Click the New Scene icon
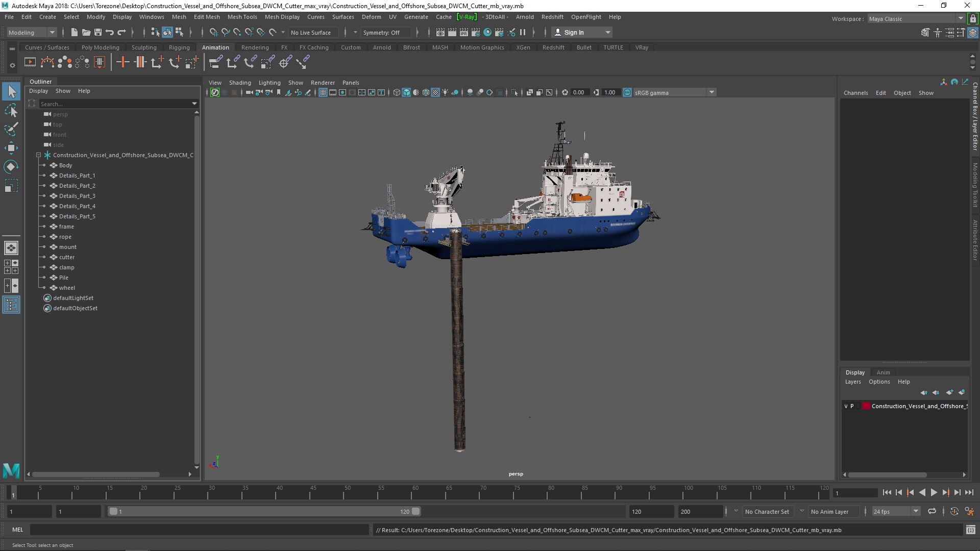 74,32
